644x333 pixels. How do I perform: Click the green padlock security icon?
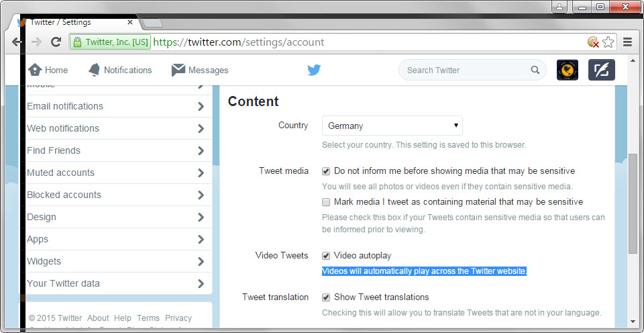coord(77,42)
